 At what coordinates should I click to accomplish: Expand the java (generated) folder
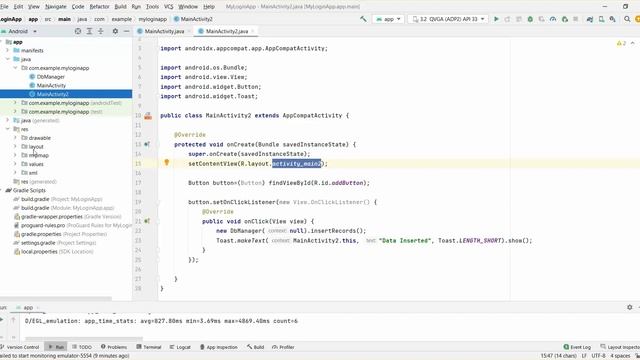[7, 120]
